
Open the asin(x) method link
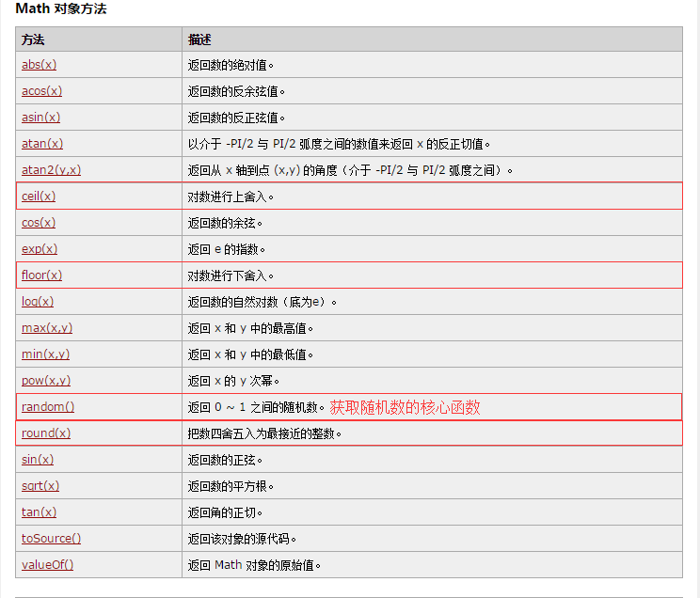tap(40, 118)
